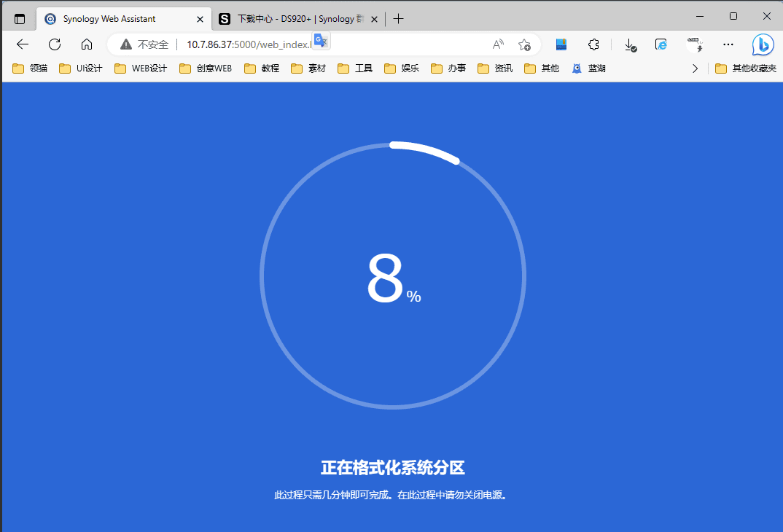The width and height of the screenshot is (783, 532).
Task: Add this page to favorites with star icon
Action: 524,44
